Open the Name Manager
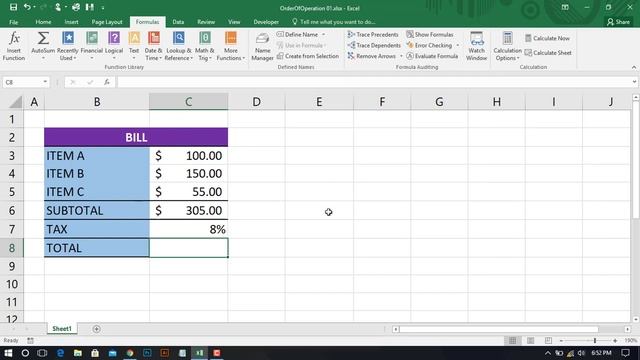Viewport: 640px width, 360px height. coord(262,46)
